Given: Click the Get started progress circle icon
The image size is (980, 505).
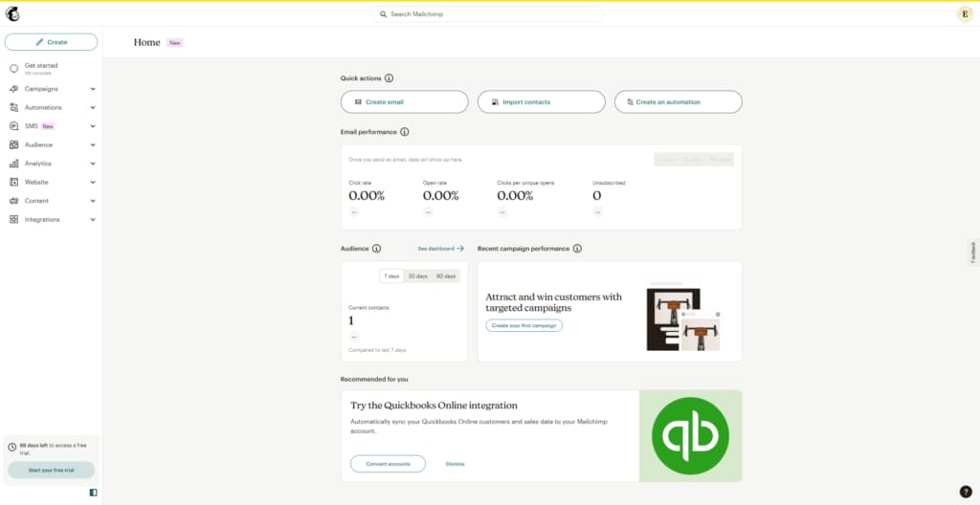Looking at the screenshot, I should 13,68.
